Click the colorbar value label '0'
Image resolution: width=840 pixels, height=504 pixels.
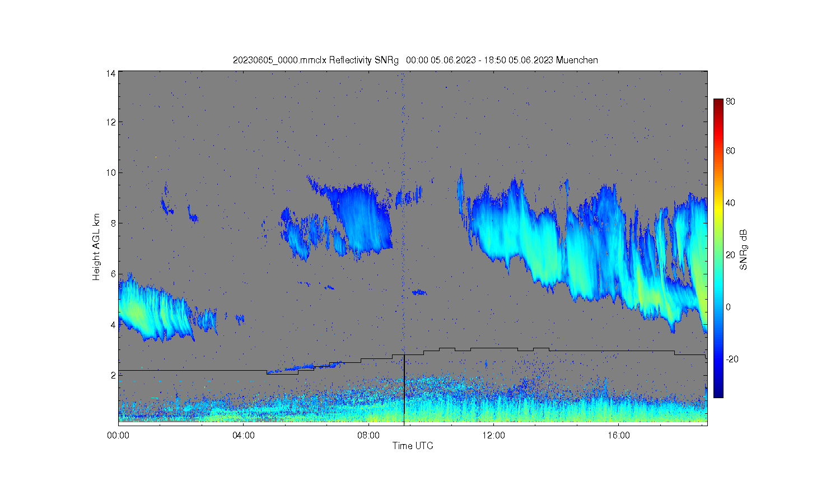coord(728,307)
